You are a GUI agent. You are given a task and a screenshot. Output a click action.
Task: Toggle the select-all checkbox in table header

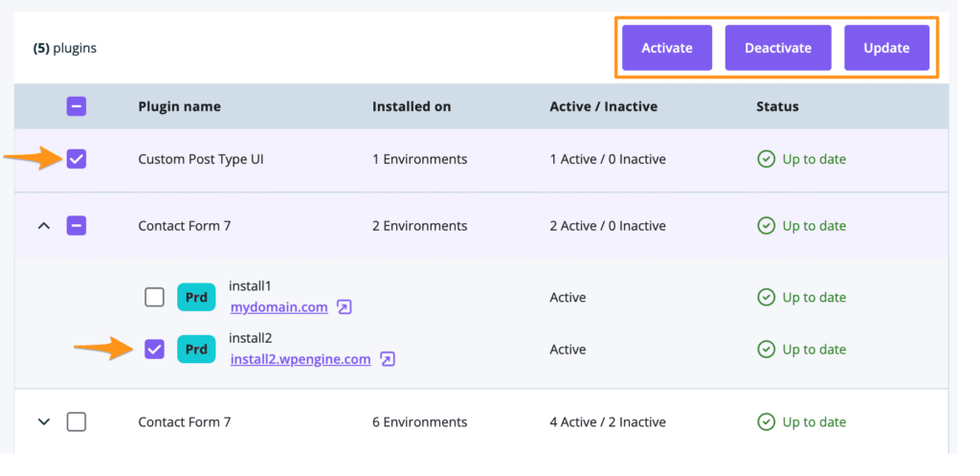pos(77,106)
